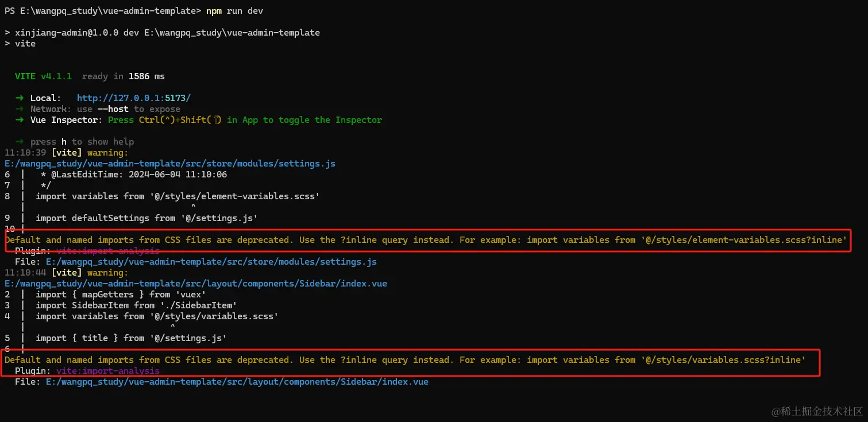Open settings.js path on first File: line
The image size is (868, 422).
(x=211, y=262)
